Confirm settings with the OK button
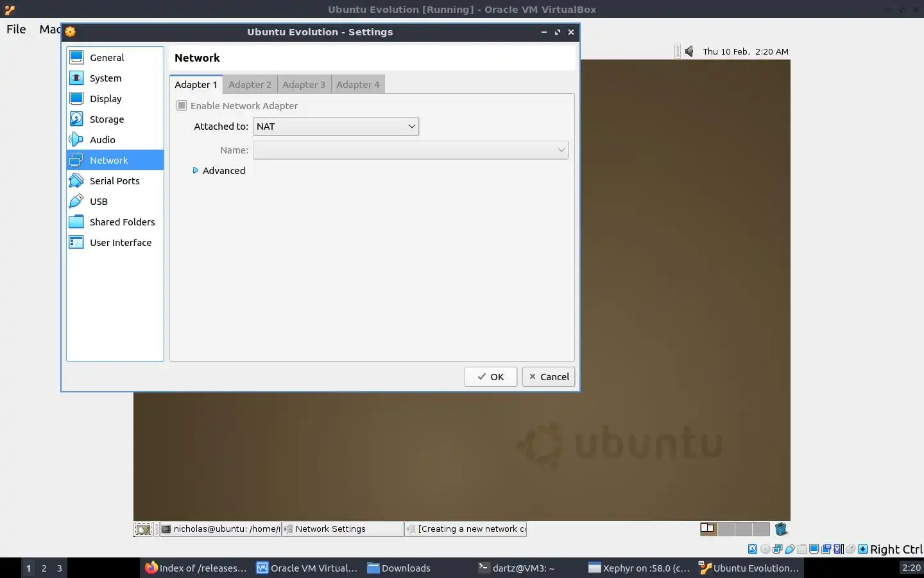The width and height of the screenshot is (924, 578). (x=491, y=377)
